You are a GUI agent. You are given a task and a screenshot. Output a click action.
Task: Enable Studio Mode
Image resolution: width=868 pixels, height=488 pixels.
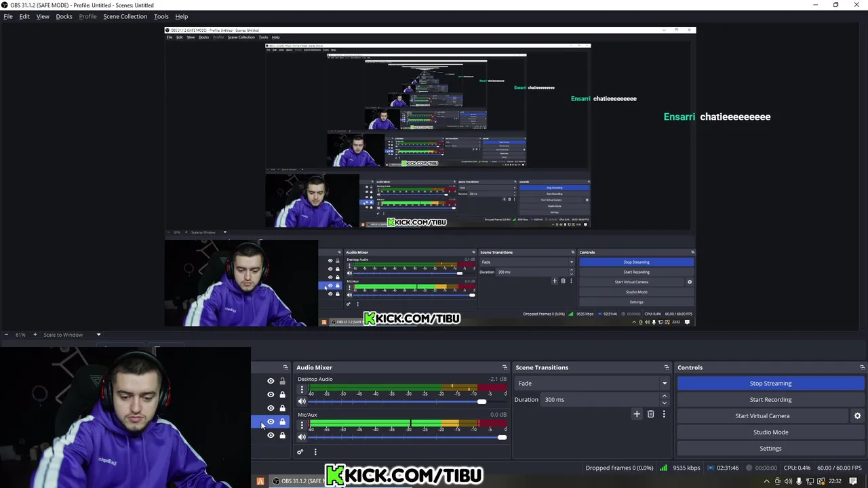[x=770, y=432]
